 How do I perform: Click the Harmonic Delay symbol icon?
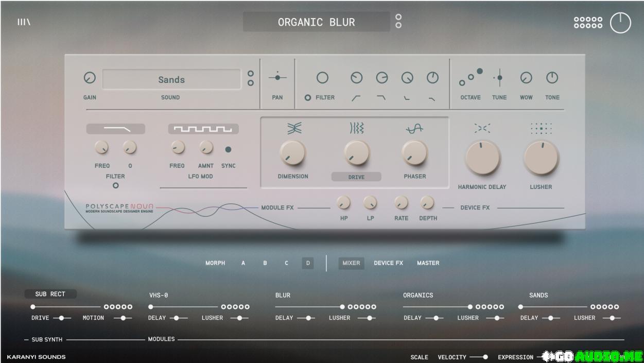(482, 129)
